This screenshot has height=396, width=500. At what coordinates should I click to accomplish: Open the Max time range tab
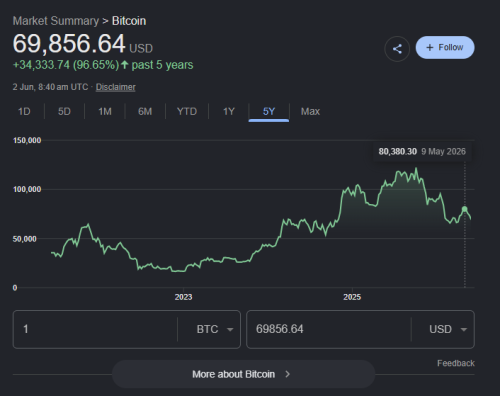[310, 111]
